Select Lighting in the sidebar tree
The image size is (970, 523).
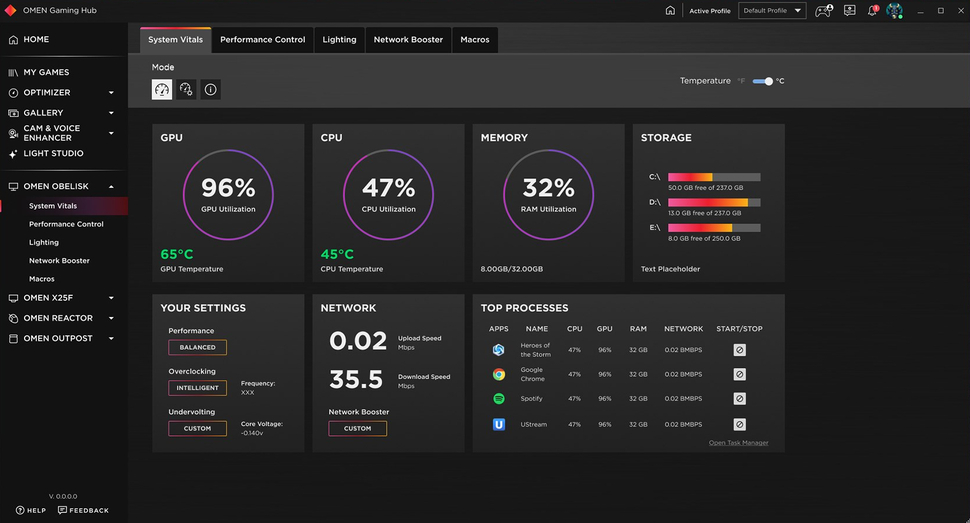point(44,243)
